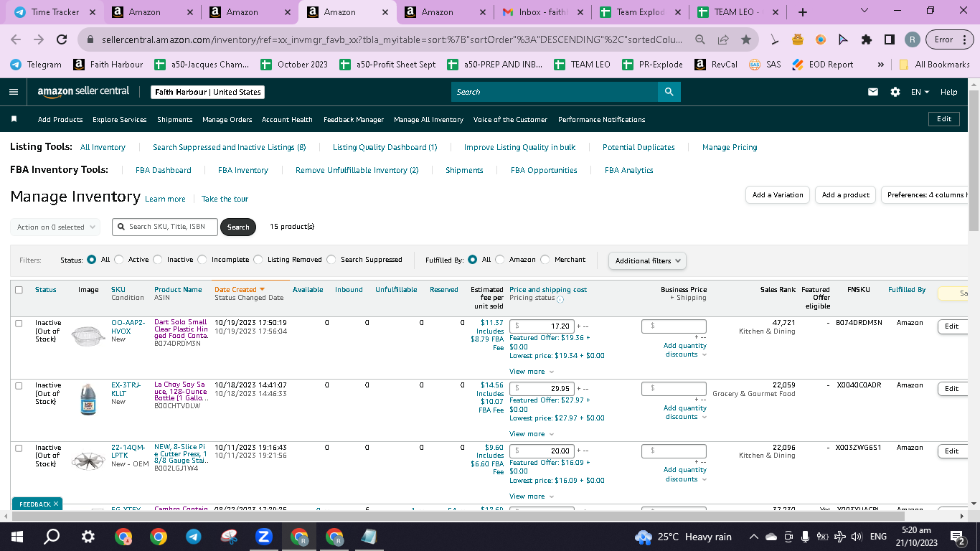Open the Zoom app from the taskbar
The image size is (980, 551).
[x=264, y=537]
